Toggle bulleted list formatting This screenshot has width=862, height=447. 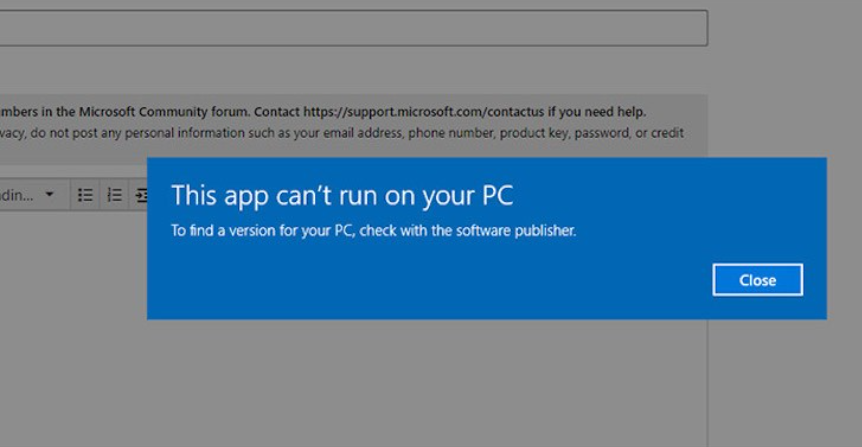point(85,195)
